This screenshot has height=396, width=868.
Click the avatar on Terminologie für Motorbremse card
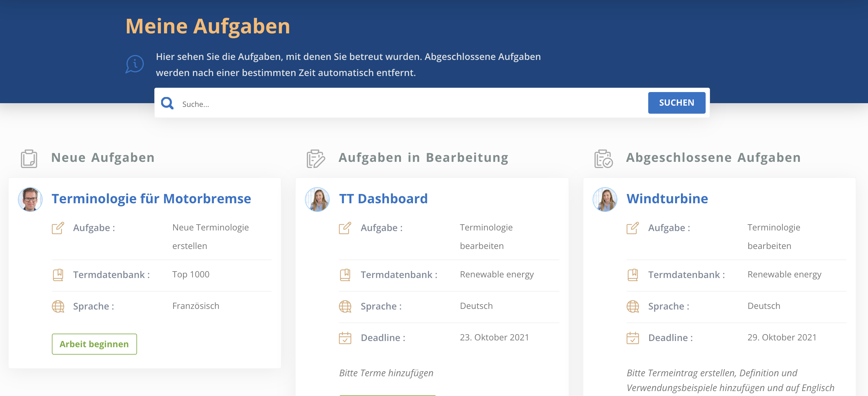point(30,199)
